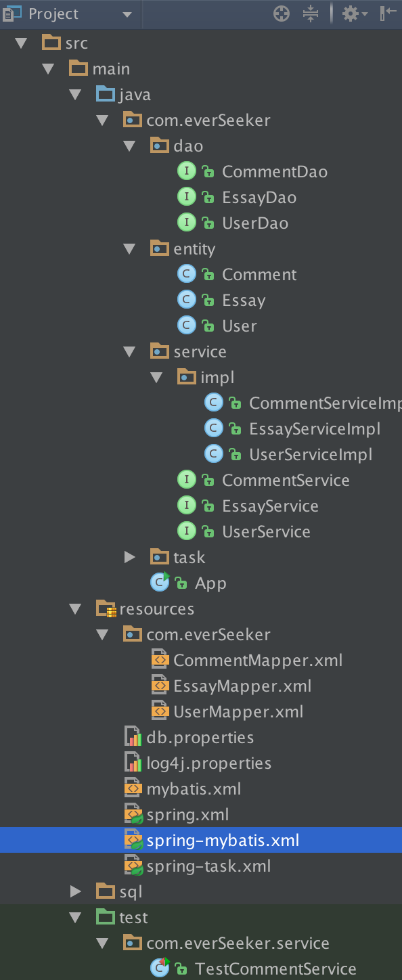402x980 pixels.
Task: Click the User class icon
Action: 187,326
